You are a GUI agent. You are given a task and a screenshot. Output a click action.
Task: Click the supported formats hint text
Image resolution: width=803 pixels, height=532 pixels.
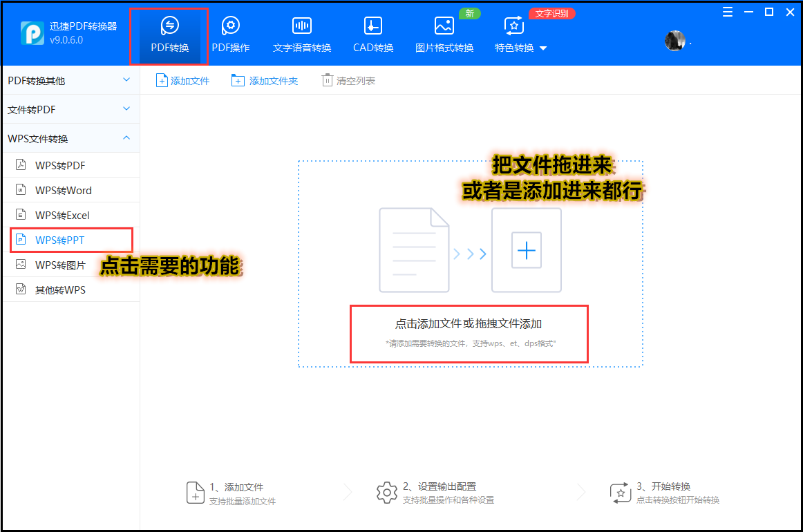tap(471, 343)
